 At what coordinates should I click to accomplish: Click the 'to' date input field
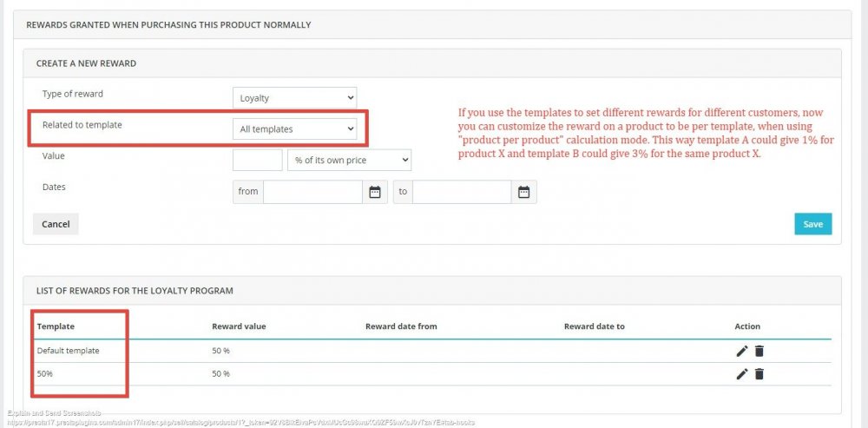coord(461,192)
